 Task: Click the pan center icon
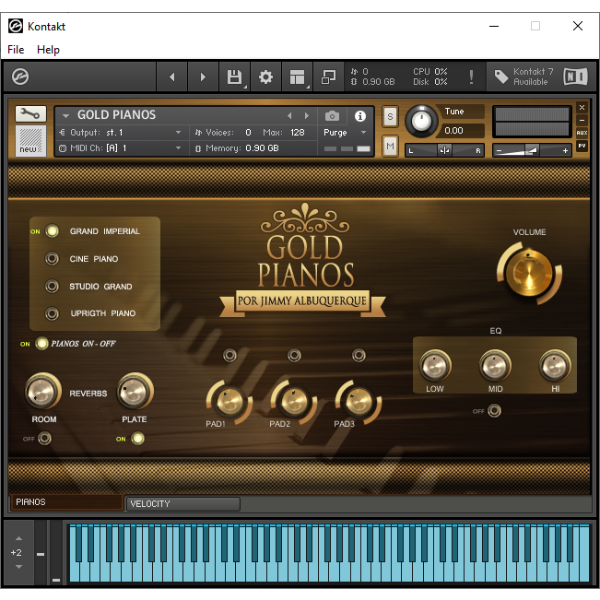(445, 150)
